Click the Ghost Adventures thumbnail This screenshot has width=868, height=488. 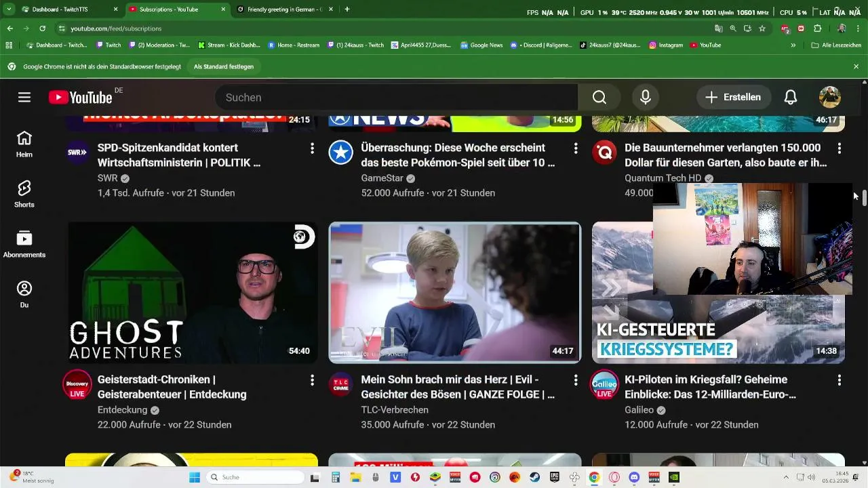[x=191, y=293]
